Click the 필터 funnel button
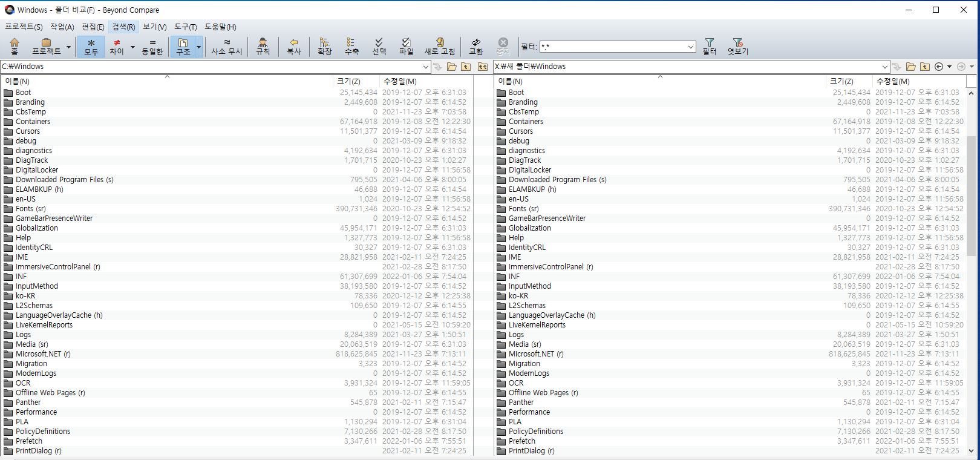 (710, 47)
